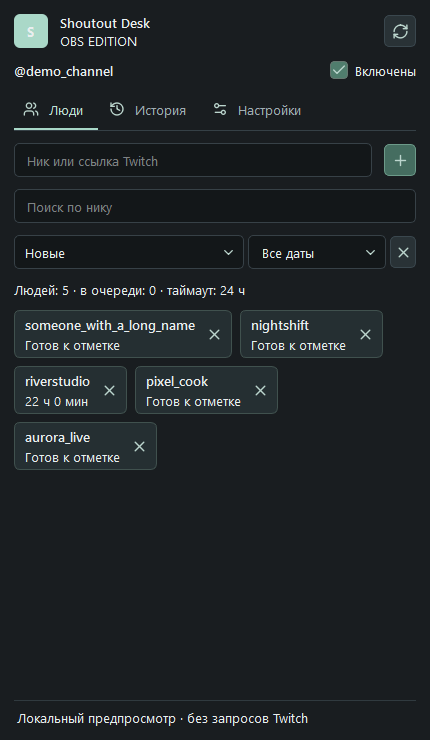Switch to the Люди tab
The height and width of the screenshot is (740, 430).
(56, 110)
